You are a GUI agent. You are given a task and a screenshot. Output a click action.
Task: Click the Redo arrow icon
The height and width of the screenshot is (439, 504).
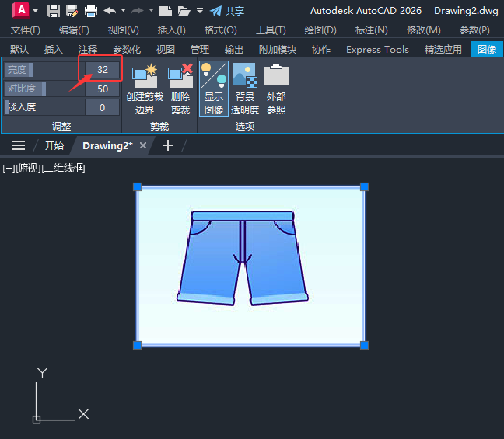138,11
